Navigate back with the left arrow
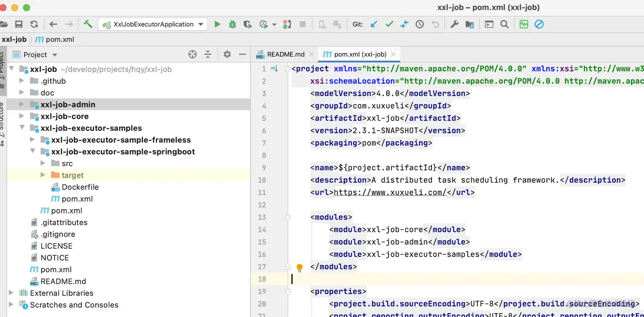This screenshot has width=644, height=317. (53, 24)
